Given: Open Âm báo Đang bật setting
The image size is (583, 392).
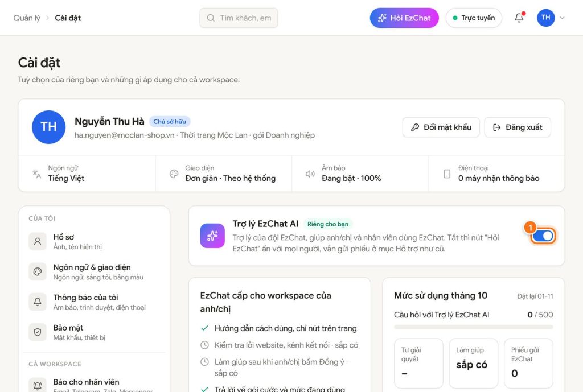Looking at the screenshot, I should 360,174.
